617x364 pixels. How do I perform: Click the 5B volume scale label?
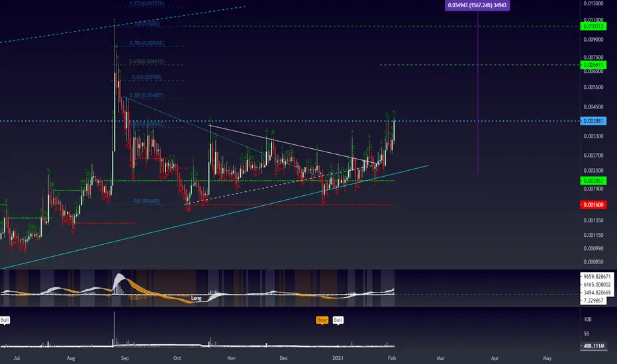[587, 334]
